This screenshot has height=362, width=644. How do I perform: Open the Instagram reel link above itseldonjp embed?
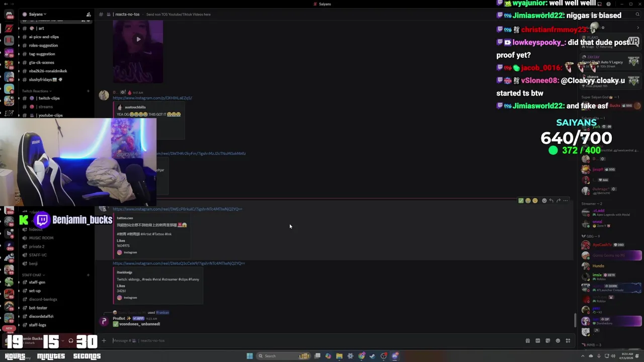(x=179, y=263)
